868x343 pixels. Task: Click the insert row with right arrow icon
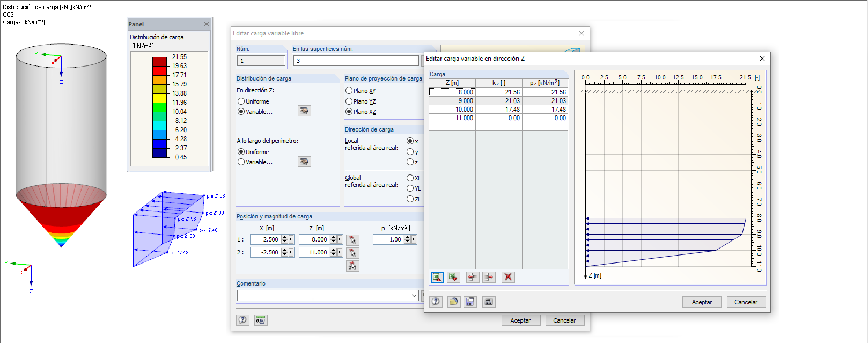(x=489, y=277)
